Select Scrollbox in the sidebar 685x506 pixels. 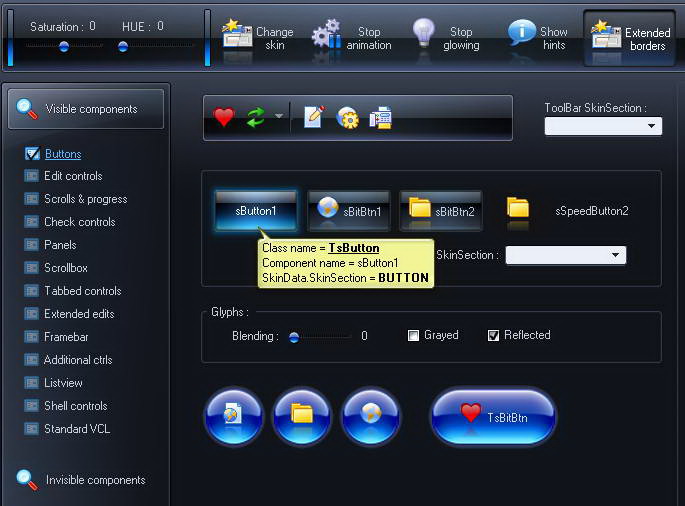[66, 268]
